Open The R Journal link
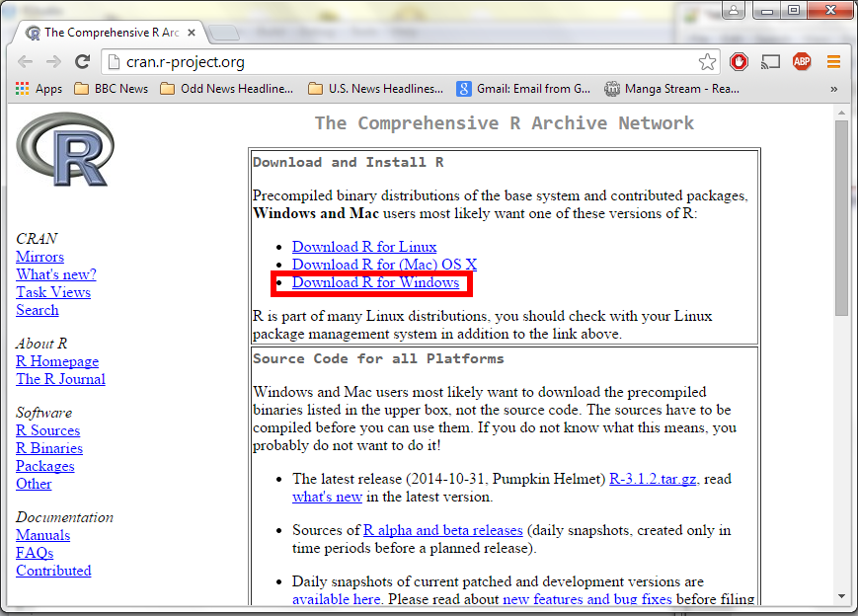The image size is (858, 616). tap(61, 378)
